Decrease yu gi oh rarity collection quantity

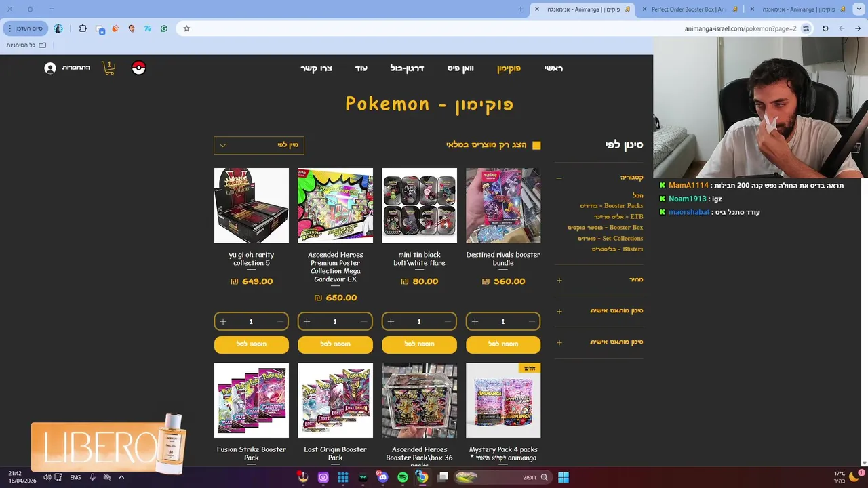pyautogui.click(x=280, y=321)
